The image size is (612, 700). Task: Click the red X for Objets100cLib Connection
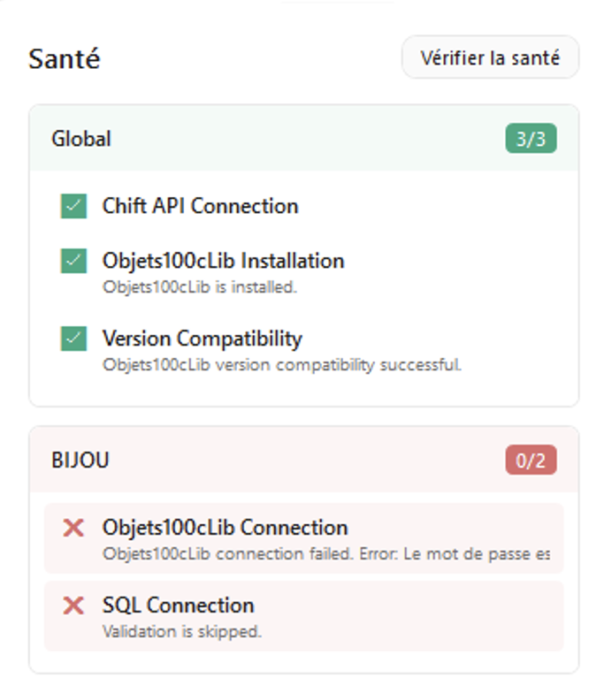click(x=73, y=528)
